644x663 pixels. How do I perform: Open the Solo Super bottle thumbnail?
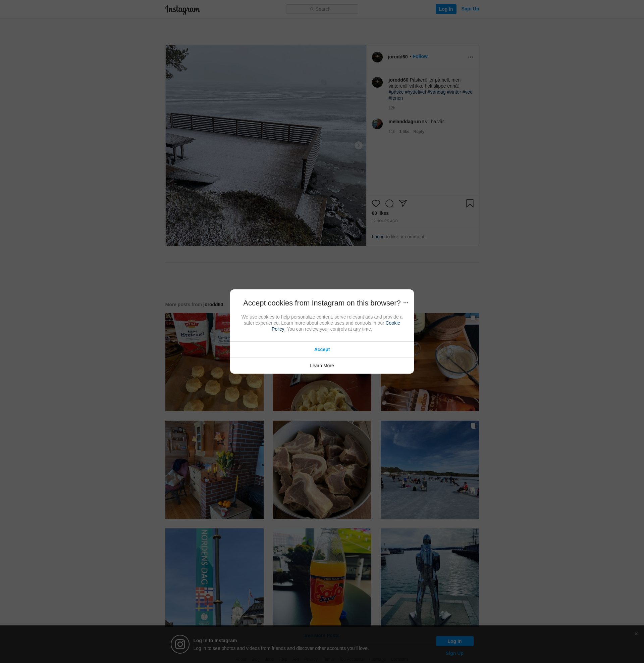[322, 577]
